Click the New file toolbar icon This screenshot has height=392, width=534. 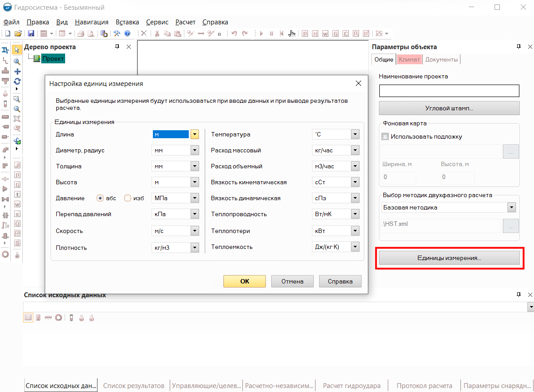[x=8, y=33]
